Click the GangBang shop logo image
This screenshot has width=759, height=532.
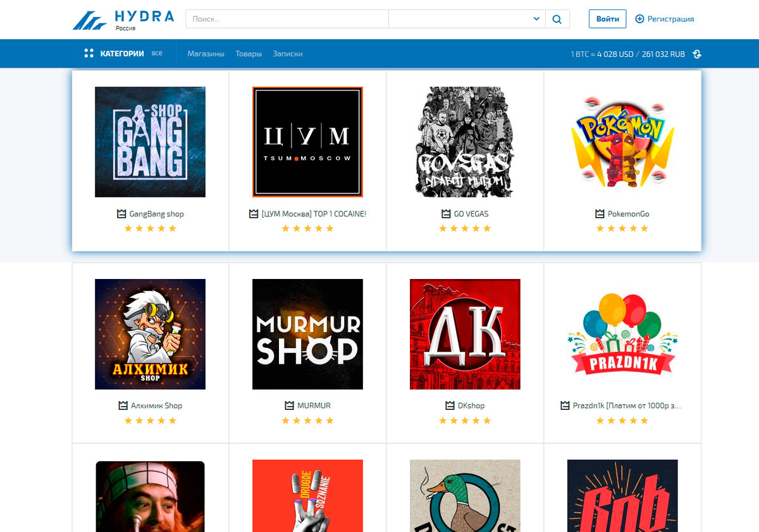(x=150, y=142)
